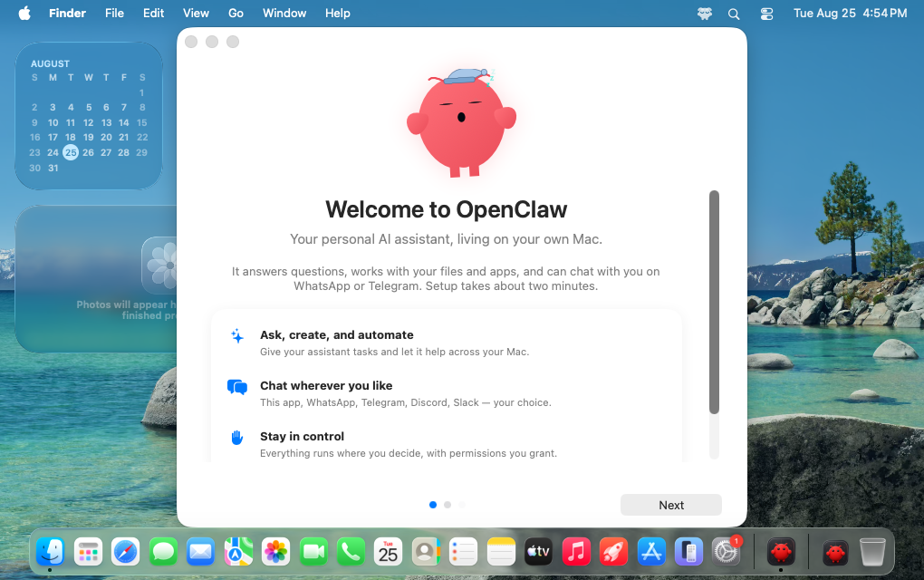Click the "Welcome to OpenClaw" heading

coord(446,209)
